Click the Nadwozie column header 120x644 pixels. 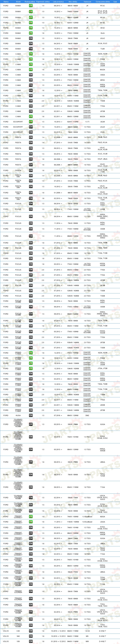[x=87, y=2]
